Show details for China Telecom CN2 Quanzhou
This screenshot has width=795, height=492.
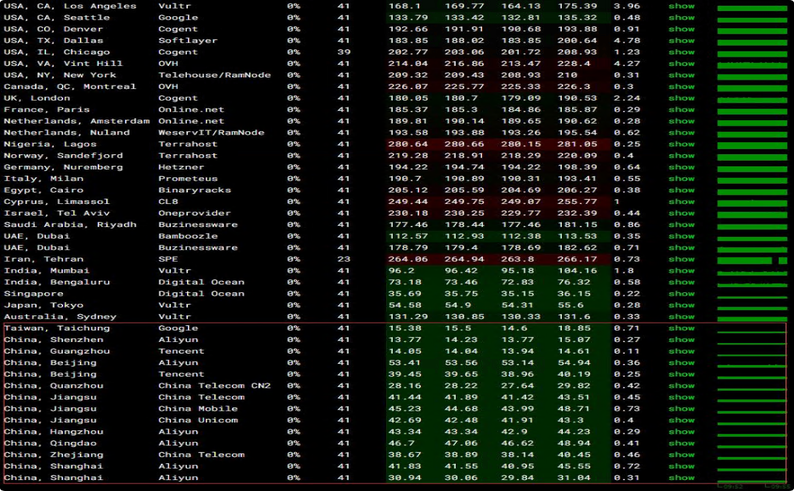(x=681, y=386)
